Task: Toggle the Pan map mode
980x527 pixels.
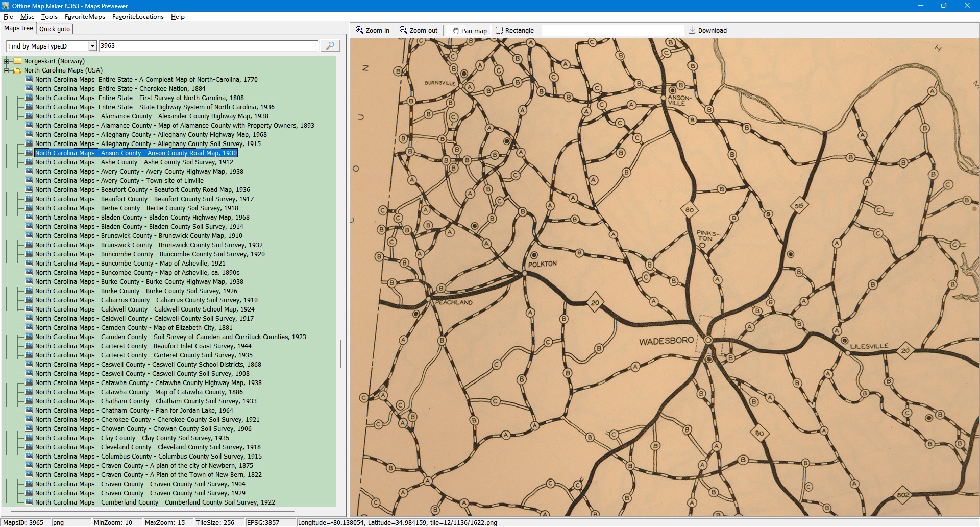Action: [x=469, y=31]
